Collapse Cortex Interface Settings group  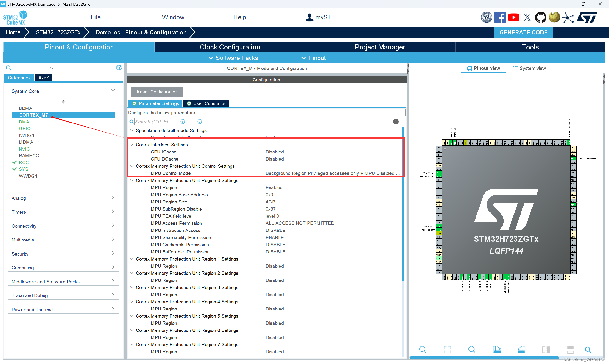[132, 145]
